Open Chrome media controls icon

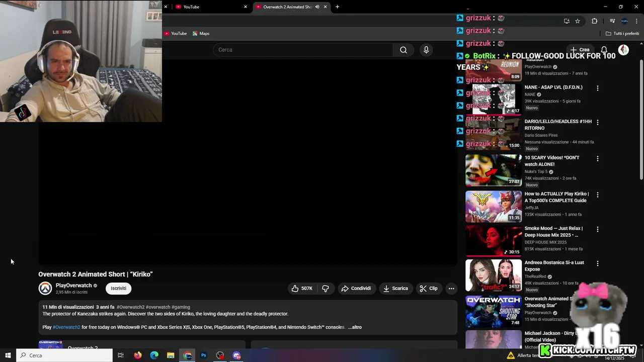tap(612, 21)
